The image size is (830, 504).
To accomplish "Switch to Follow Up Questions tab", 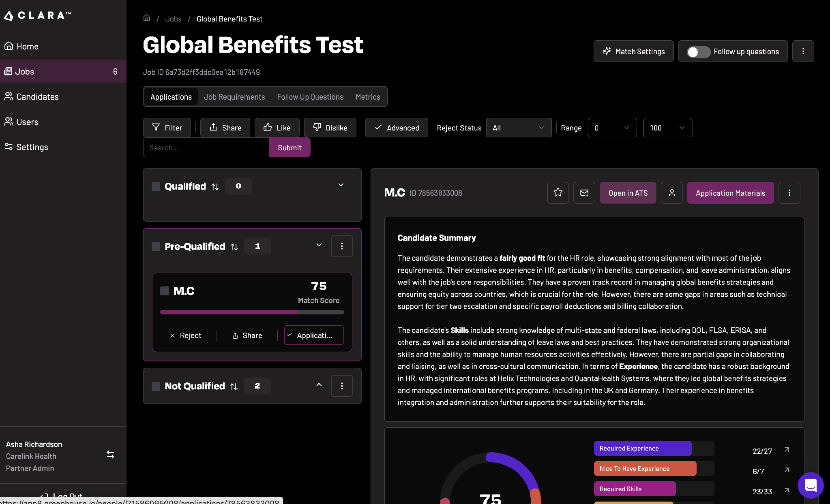I will [x=310, y=97].
